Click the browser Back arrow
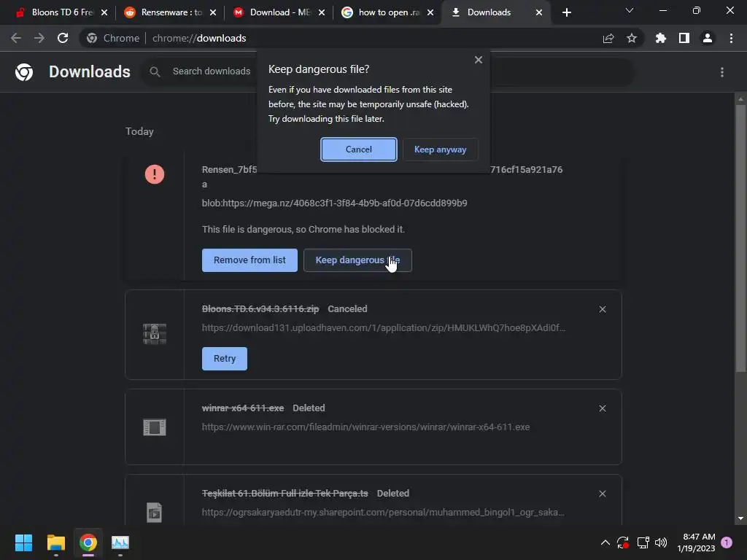747x560 pixels. pos(16,38)
